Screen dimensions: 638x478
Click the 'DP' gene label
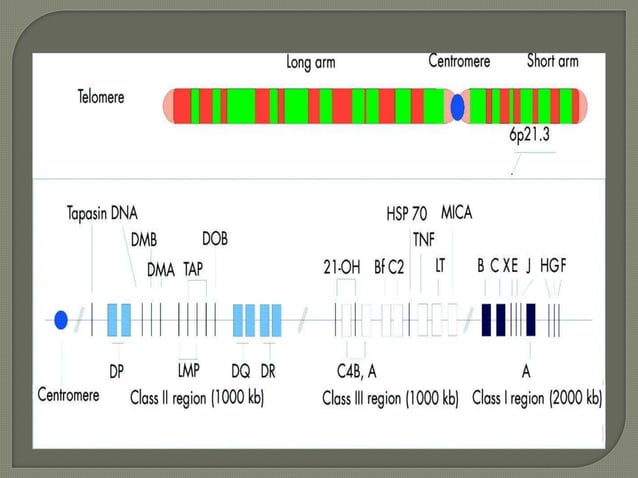point(116,371)
